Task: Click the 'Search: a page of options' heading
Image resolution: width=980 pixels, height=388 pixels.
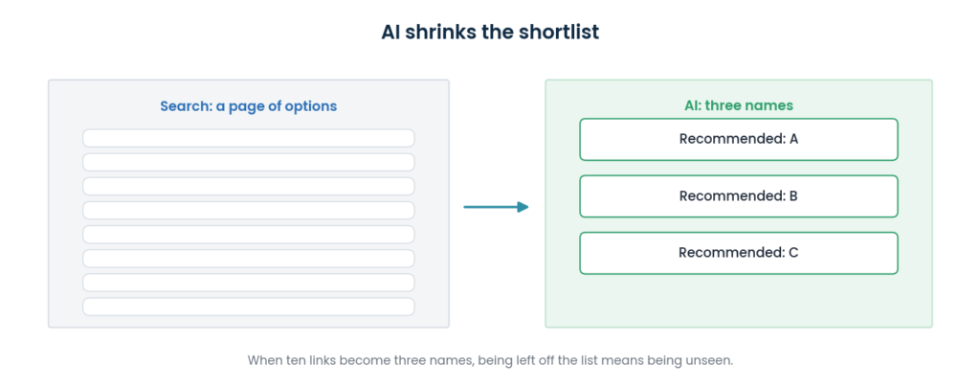Action: [249, 106]
